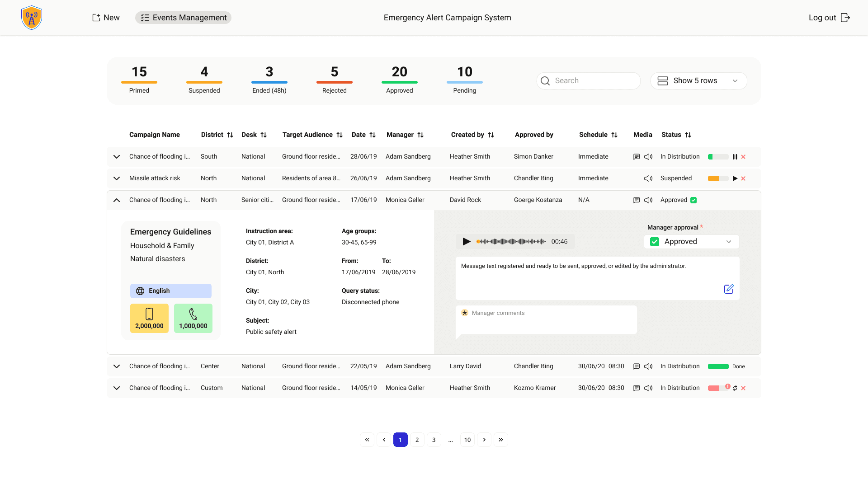Viewport: 868px width, 488px height.
Task: Go to page 10 of results
Action: coord(467,440)
